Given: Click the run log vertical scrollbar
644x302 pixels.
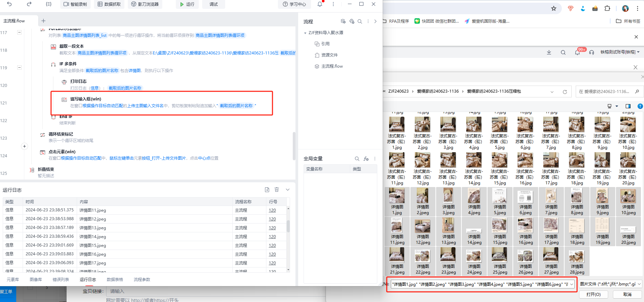Looking at the screenshot, I should [x=288, y=226].
